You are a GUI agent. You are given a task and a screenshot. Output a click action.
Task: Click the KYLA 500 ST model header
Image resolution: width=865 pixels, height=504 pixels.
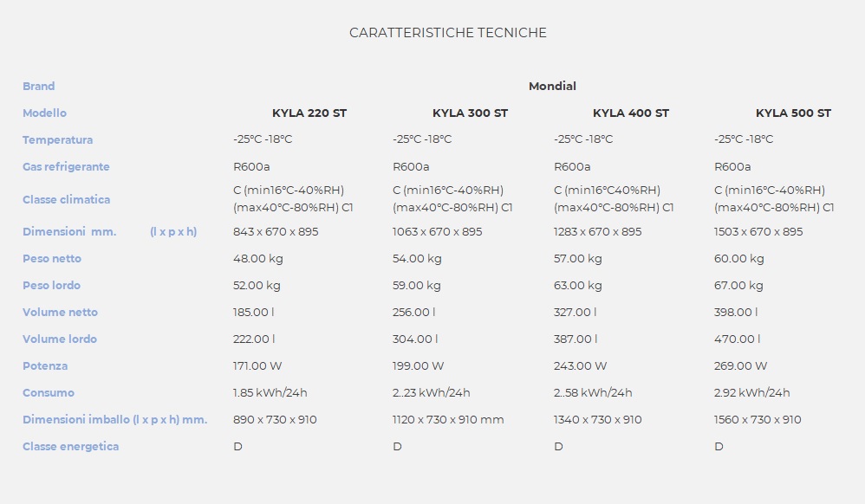(x=793, y=113)
